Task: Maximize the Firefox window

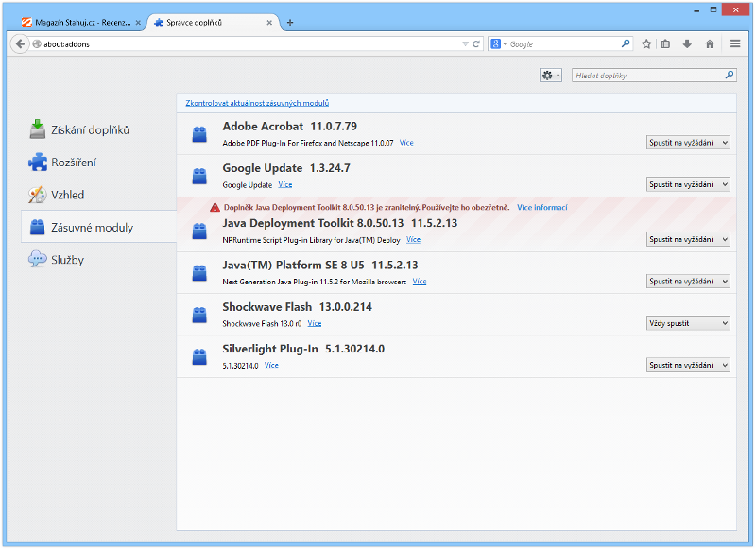Action: pos(713,9)
